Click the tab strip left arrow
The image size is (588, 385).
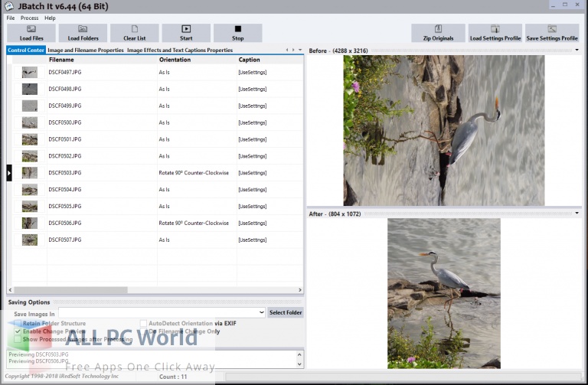287,50
